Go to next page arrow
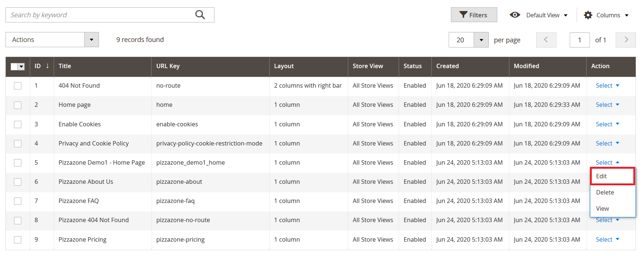644x256 pixels. pos(626,40)
